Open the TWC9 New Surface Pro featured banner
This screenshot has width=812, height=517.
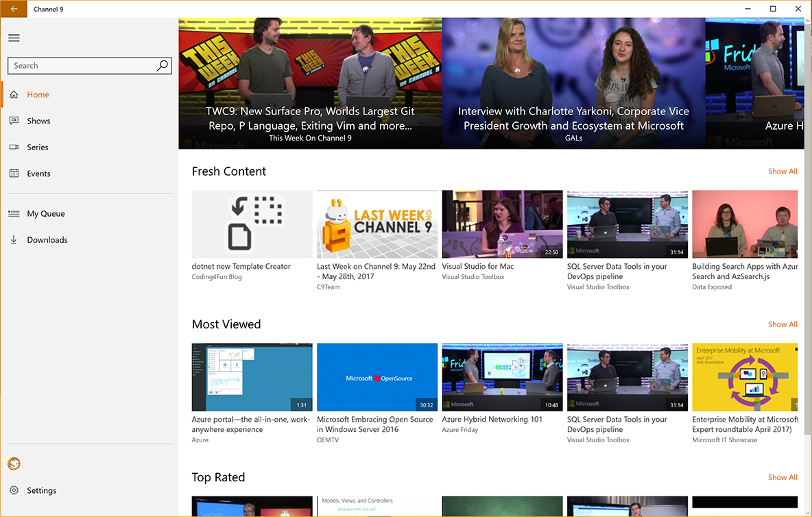pos(310,84)
